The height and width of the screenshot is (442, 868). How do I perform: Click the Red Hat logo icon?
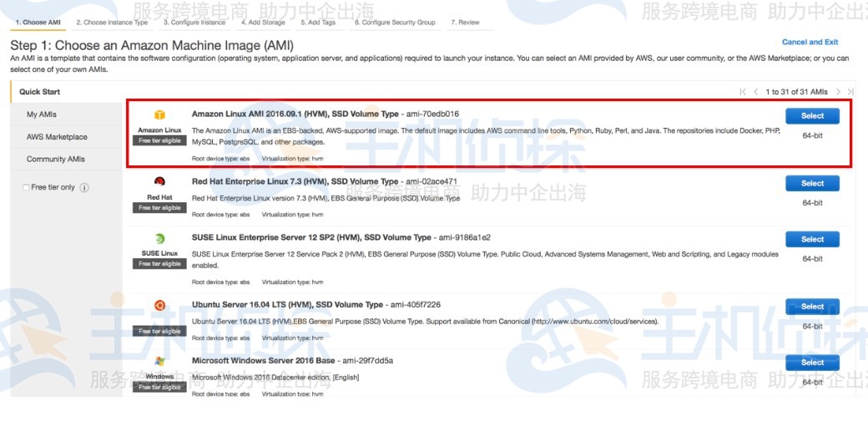[x=159, y=181]
